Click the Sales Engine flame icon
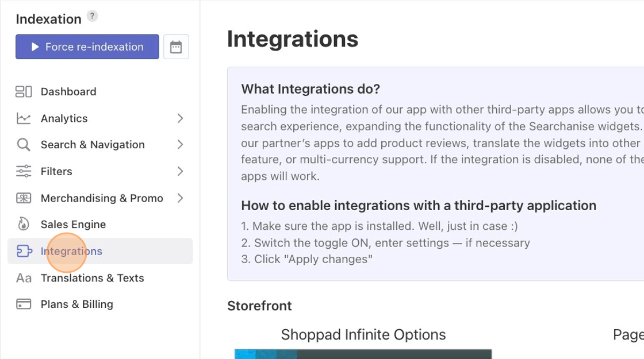This screenshot has height=359, width=644. pos(24,224)
